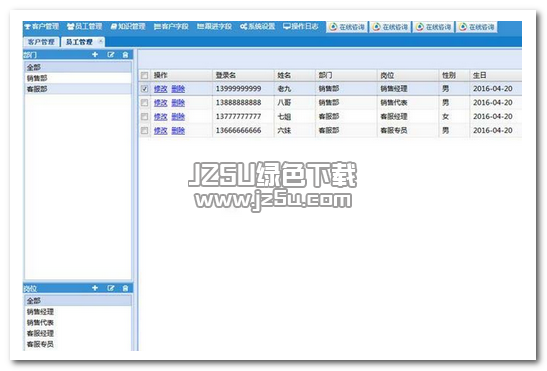The width and height of the screenshot is (547, 371).
Task: Toggle the select-all checkbox in table header
Action: click(144, 75)
